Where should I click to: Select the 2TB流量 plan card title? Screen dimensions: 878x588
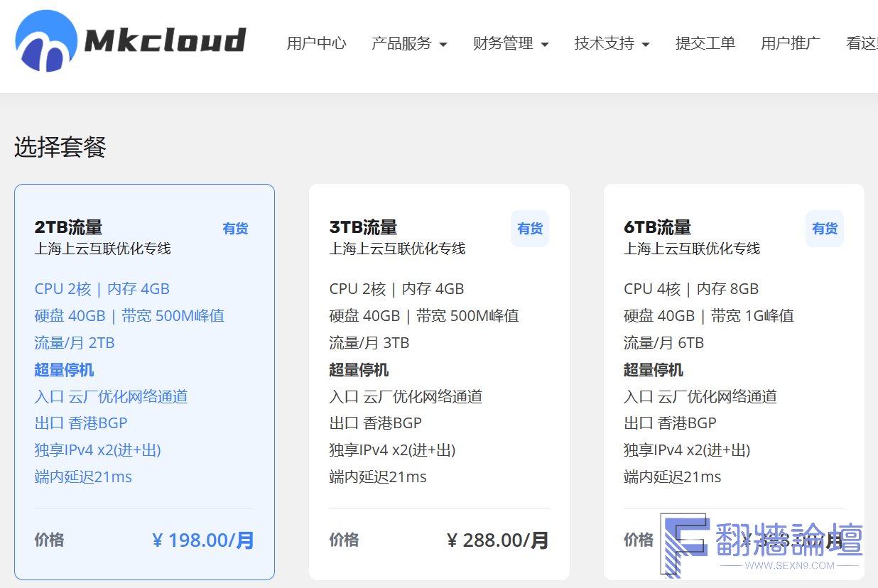pyautogui.click(x=68, y=227)
